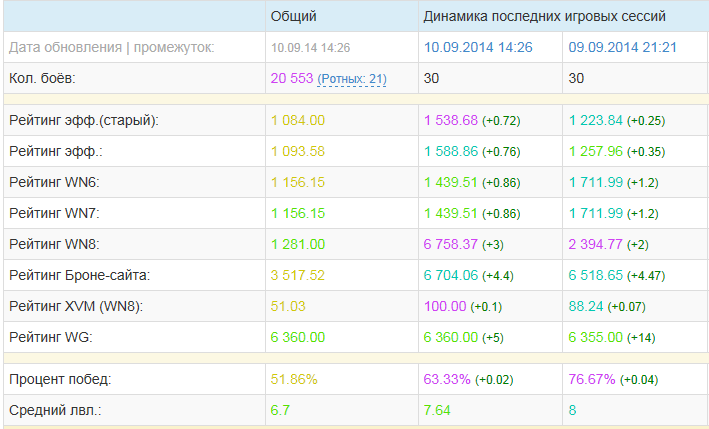Select total battles value 20 553
This screenshot has width=709, height=429.
292,78
